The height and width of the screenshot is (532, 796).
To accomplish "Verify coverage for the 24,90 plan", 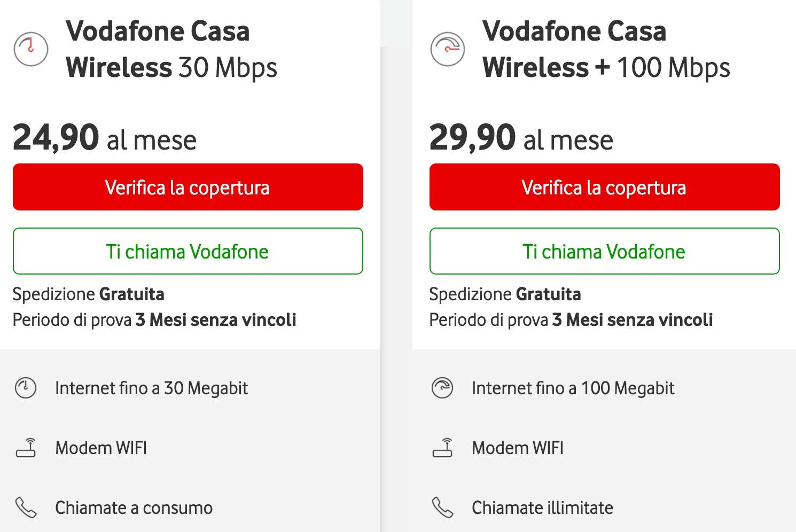I will click(188, 187).
